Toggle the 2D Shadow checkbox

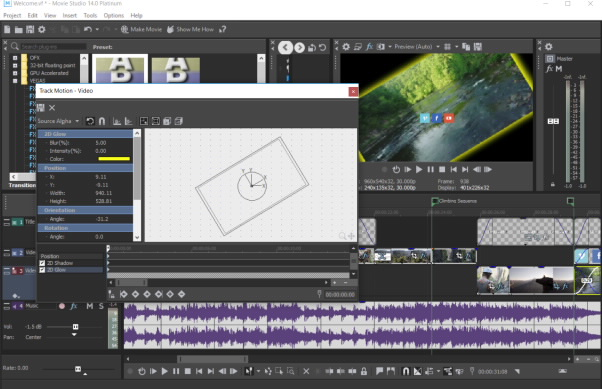[x=42, y=263]
